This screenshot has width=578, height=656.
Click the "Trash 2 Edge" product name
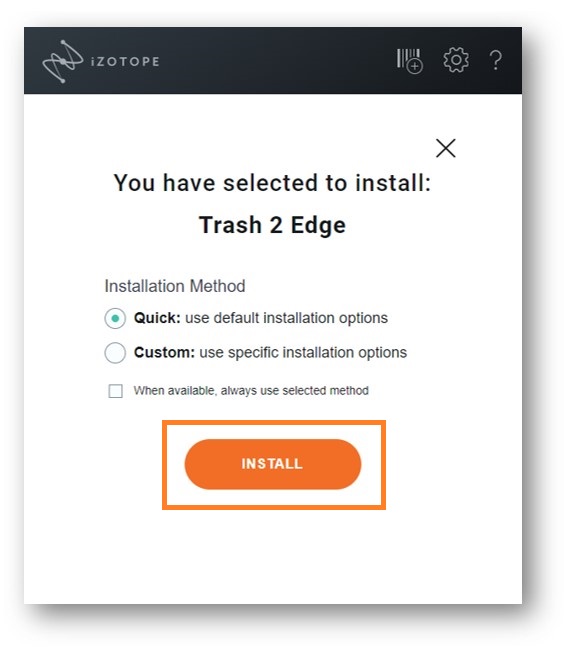click(x=272, y=225)
